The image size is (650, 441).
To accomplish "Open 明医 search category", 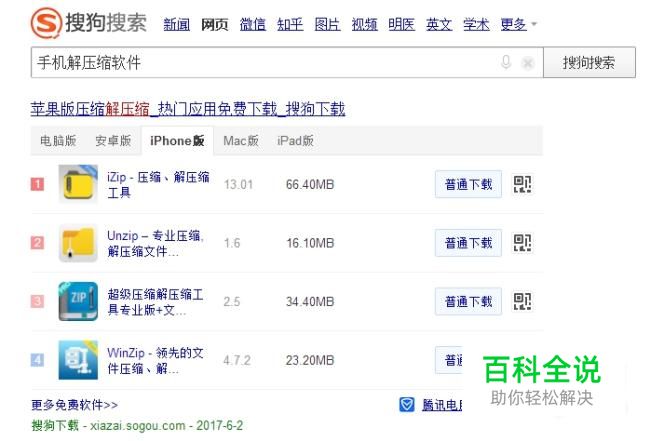I will pyautogui.click(x=402, y=24).
